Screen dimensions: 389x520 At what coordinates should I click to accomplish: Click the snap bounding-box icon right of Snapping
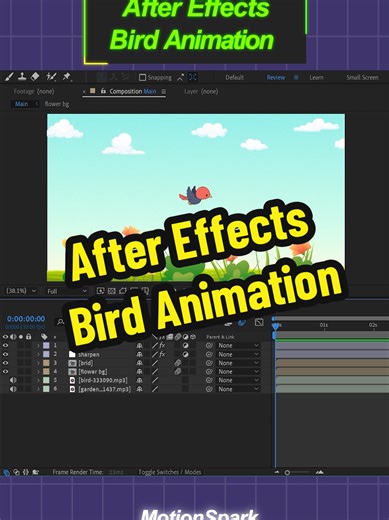(x=193, y=77)
